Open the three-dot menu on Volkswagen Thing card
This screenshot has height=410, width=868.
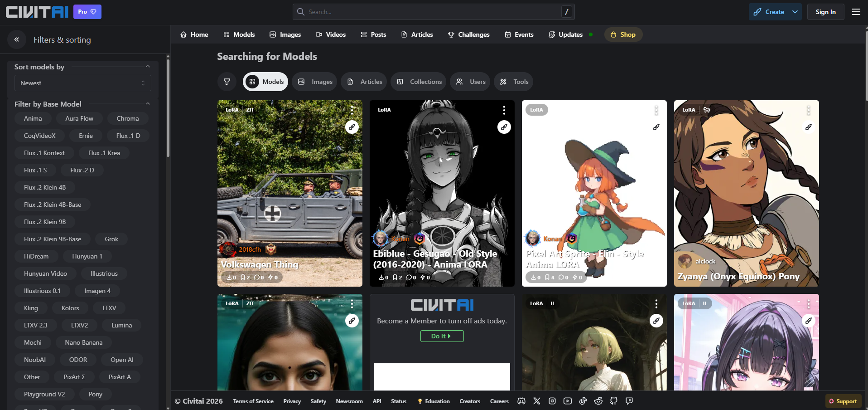(352, 110)
